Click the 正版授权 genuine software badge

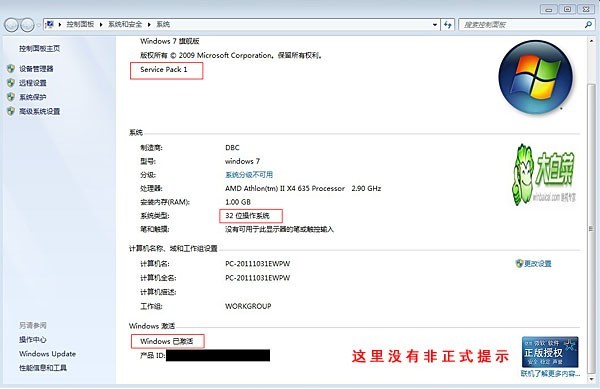tap(550, 352)
